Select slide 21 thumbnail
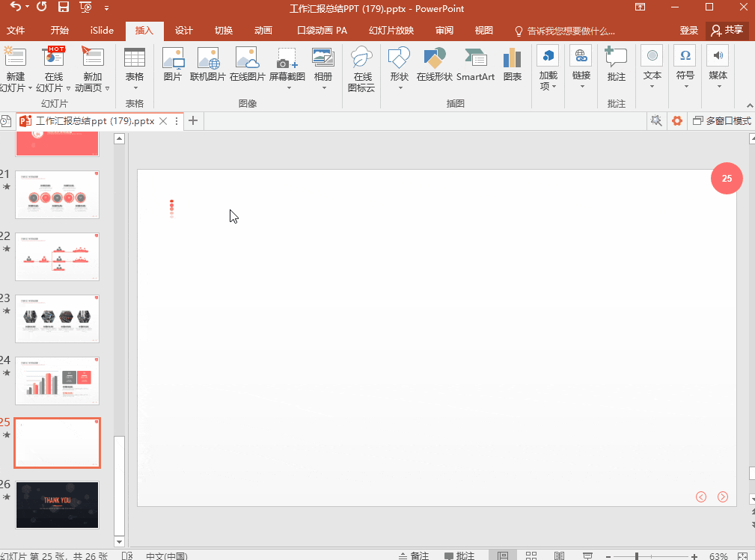 (58, 195)
